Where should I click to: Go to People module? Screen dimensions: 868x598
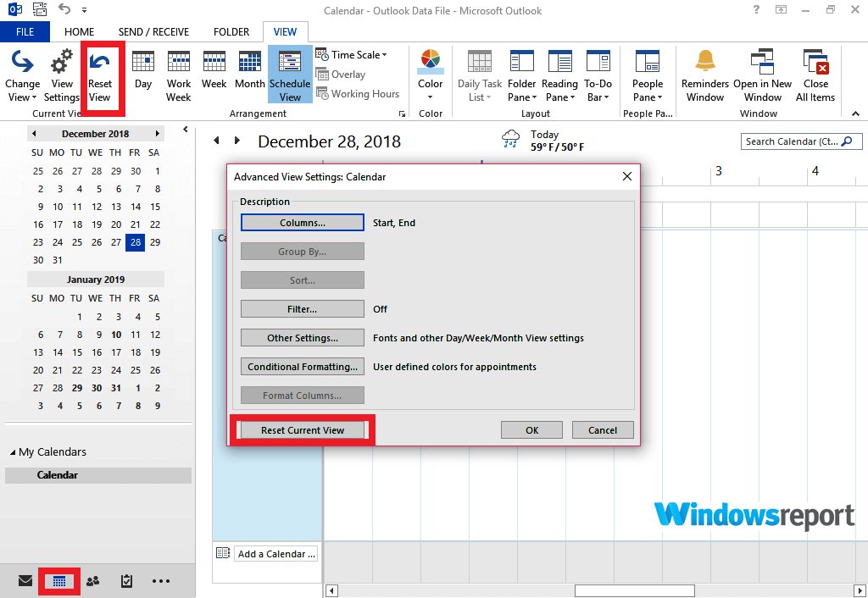pyautogui.click(x=93, y=581)
